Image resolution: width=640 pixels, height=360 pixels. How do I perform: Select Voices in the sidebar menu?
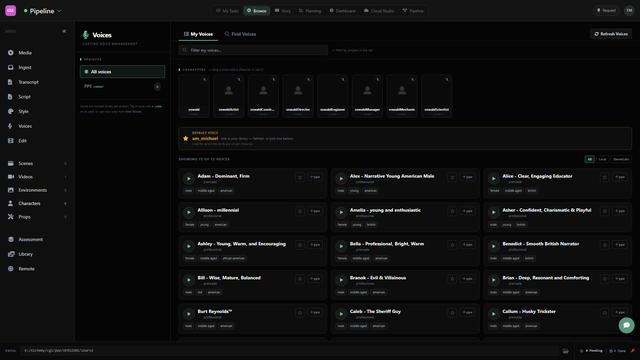pyautogui.click(x=25, y=126)
